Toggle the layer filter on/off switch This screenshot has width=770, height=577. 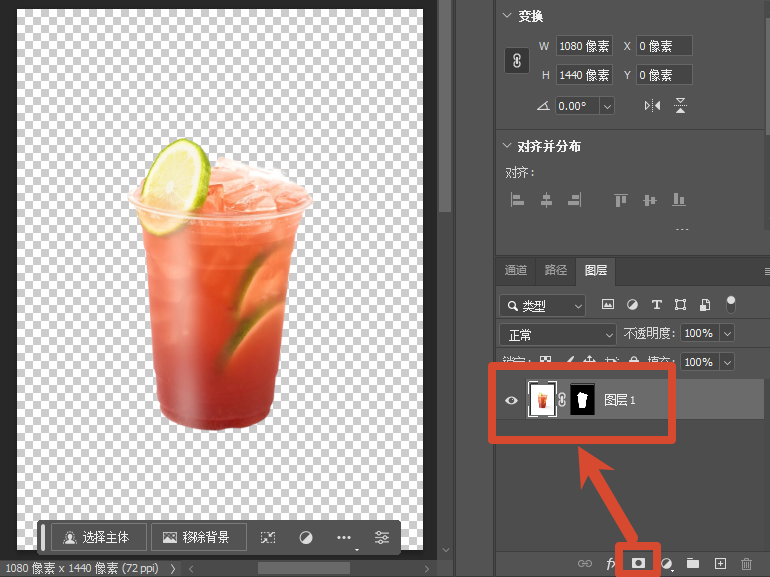[x=731, y=304]
